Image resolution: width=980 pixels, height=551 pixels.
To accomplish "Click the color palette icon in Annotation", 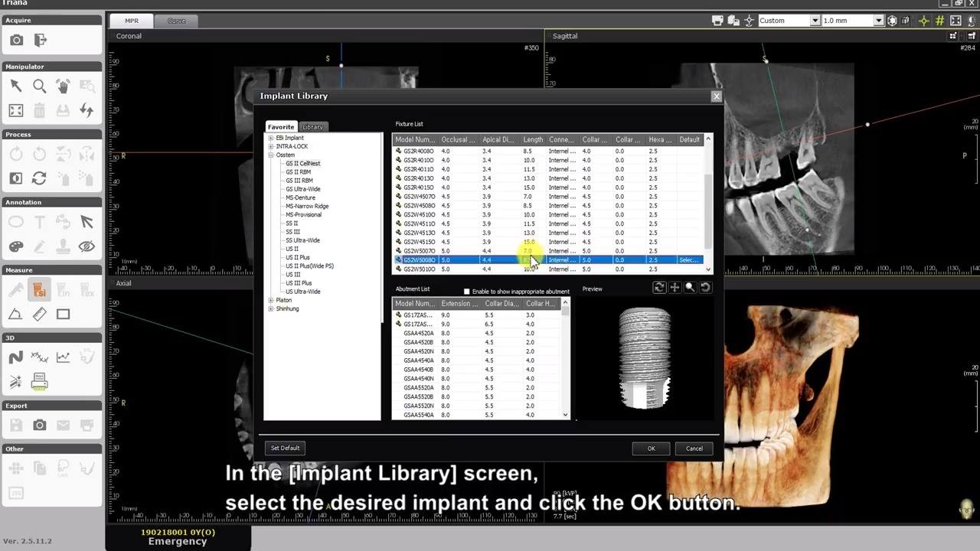I will [16, 246].
